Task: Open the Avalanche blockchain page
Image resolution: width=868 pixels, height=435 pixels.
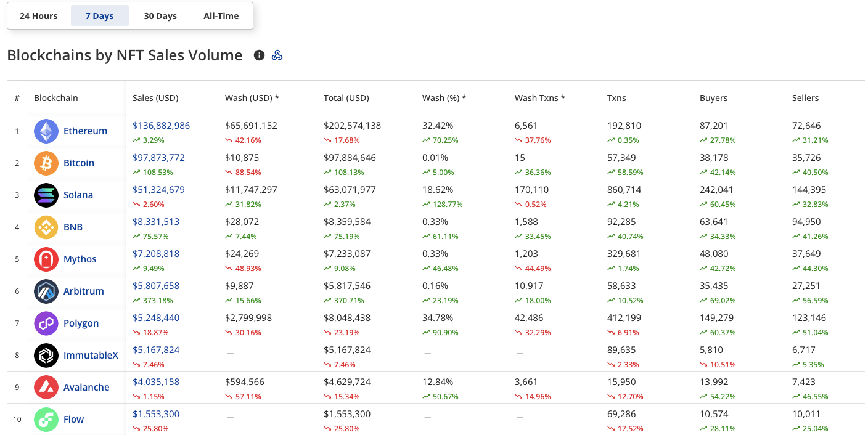Action: 86,388
